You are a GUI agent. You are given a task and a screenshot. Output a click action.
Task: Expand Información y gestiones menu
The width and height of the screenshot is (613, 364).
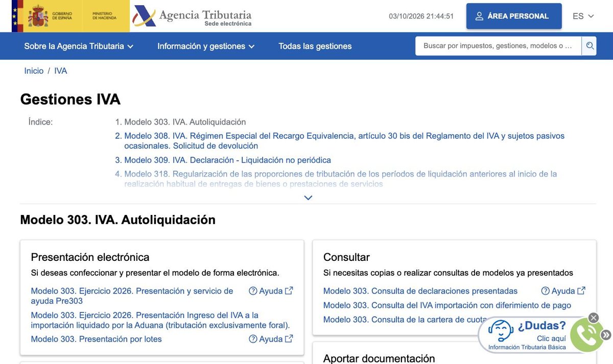(x=206, y=46)
